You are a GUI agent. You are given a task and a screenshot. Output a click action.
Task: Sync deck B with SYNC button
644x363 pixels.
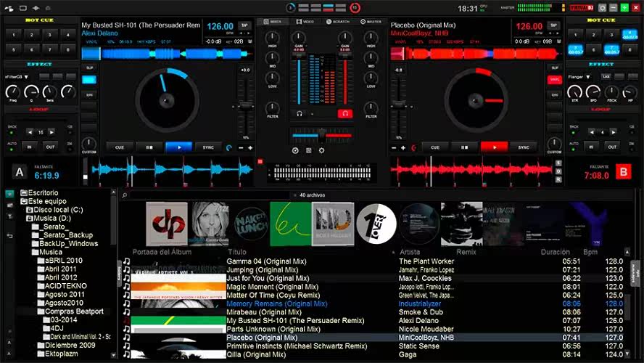[x=524, y=147]
